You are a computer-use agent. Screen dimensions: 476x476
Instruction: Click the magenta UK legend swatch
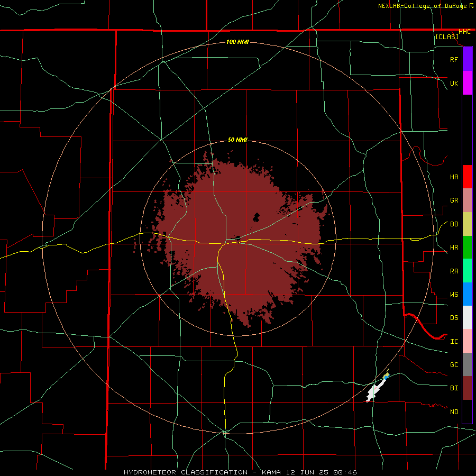point(467,83)
